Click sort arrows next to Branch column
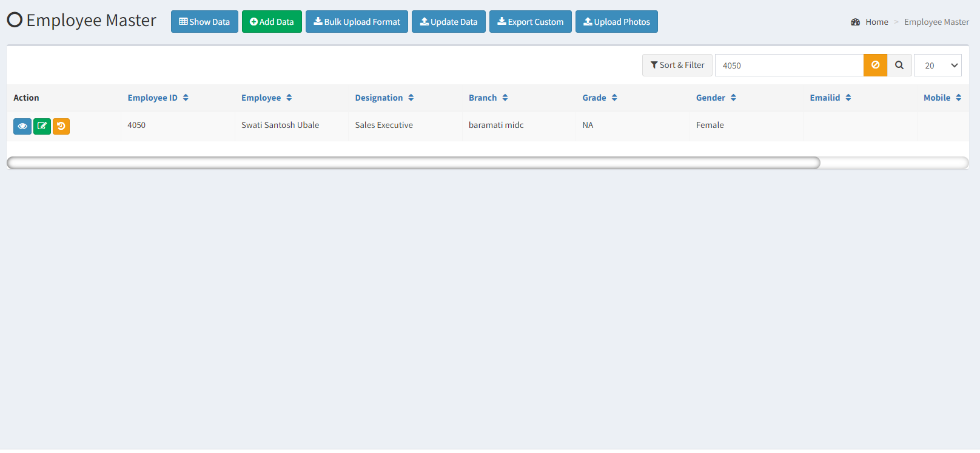The height and width of the screenshot is (453, 980). pos(505,98)
